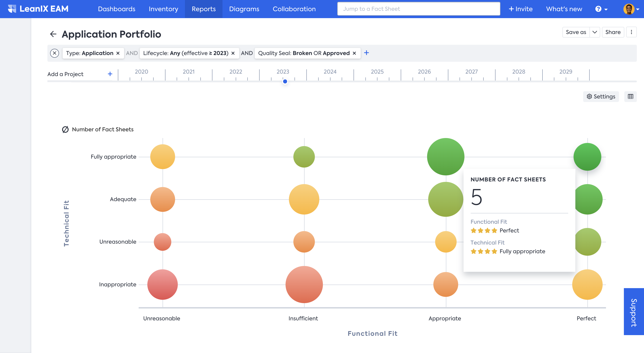
Task: Click the Share button
Action: 613,32
